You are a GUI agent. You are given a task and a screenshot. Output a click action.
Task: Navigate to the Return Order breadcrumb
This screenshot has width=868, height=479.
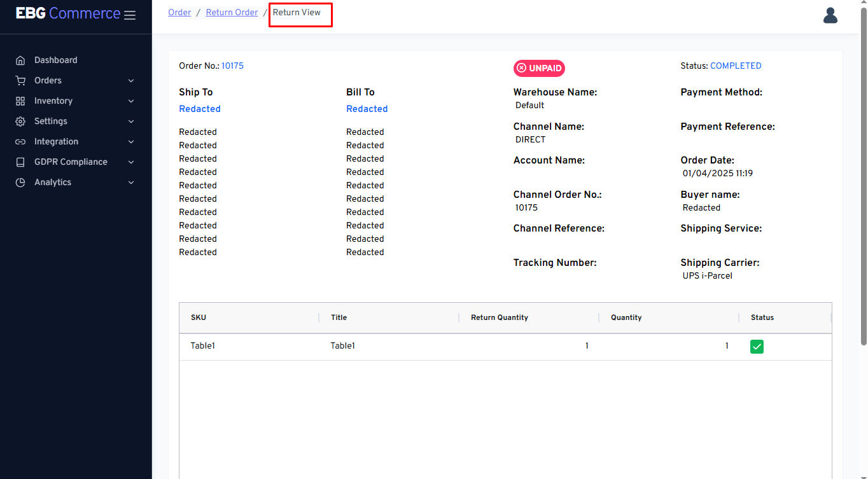pyautogui.click(x=232, y=13)
